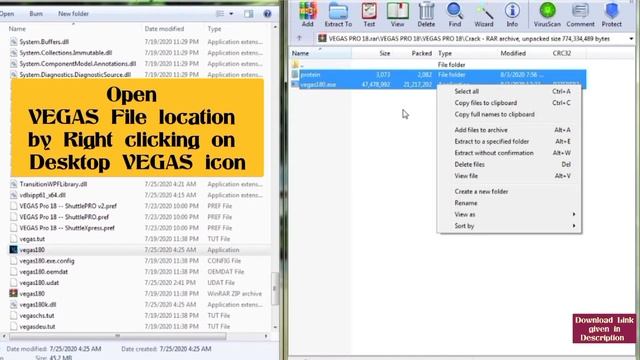Click Explorer horizontal scrollbar right arrow
The width and height of the screenshot is (640, 360).
point(266,336)
